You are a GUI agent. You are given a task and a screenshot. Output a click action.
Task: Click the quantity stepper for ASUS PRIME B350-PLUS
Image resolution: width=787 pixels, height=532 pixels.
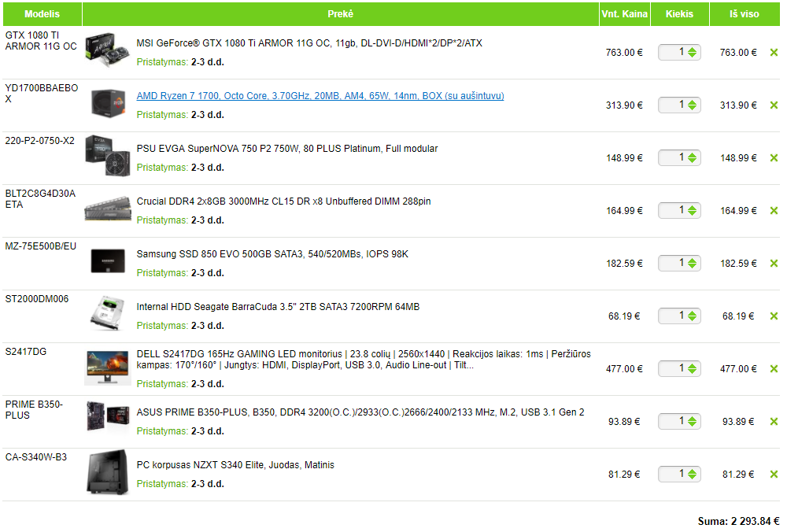[x=692, y=421]
